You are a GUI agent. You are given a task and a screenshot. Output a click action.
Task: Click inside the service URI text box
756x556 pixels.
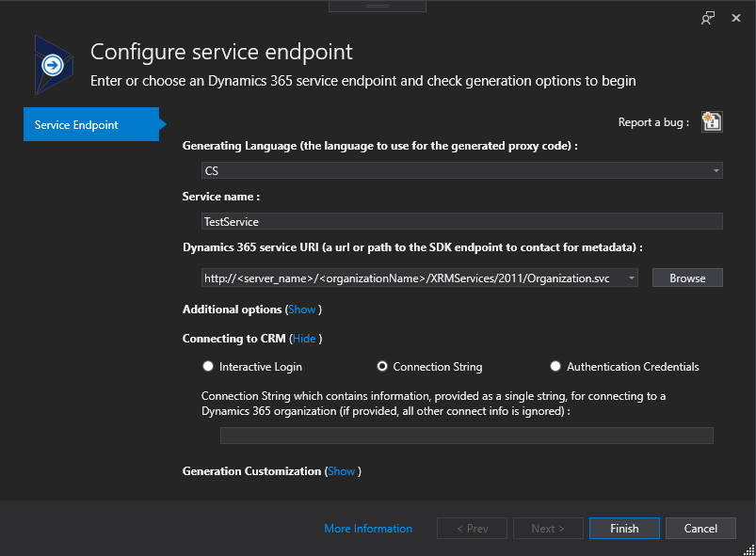pos(412,278)
